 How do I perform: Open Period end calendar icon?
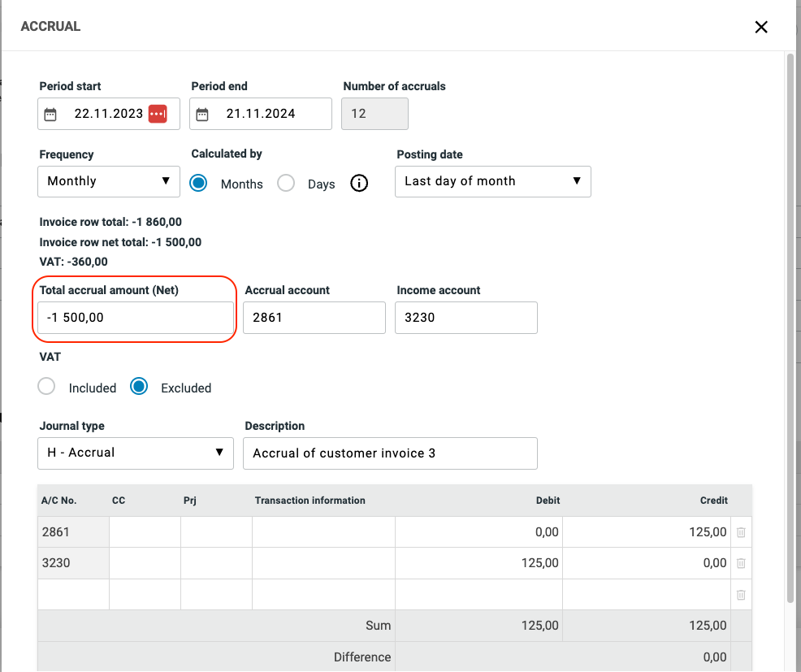click(202, 114)
